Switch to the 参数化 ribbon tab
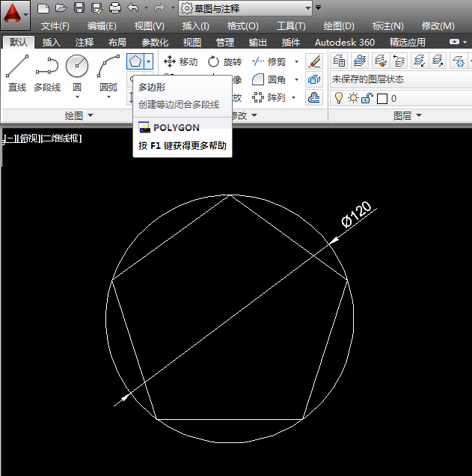Screen dimensions: 472x476 point(155,42)
